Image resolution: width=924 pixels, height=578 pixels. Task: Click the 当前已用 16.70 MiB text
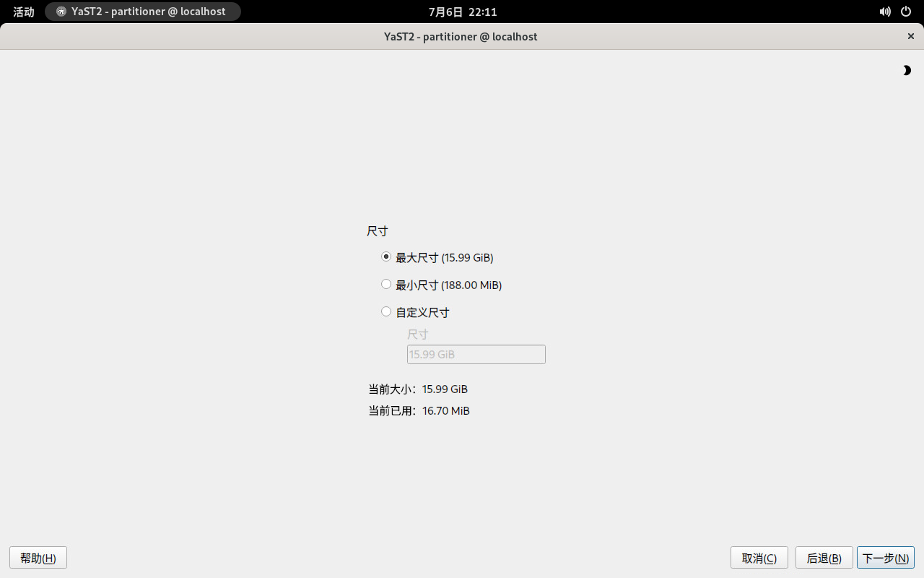pyautogui.click(x=419, y=410)
